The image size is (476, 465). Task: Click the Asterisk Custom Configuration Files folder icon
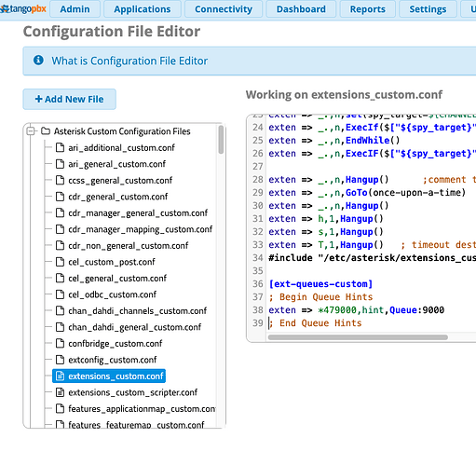(x=46, y=131)
